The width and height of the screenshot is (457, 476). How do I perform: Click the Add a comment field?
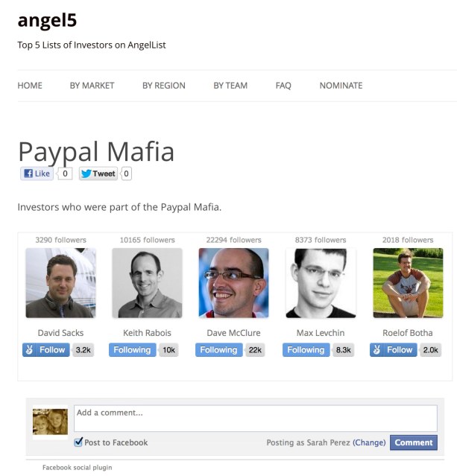point(256,419)
